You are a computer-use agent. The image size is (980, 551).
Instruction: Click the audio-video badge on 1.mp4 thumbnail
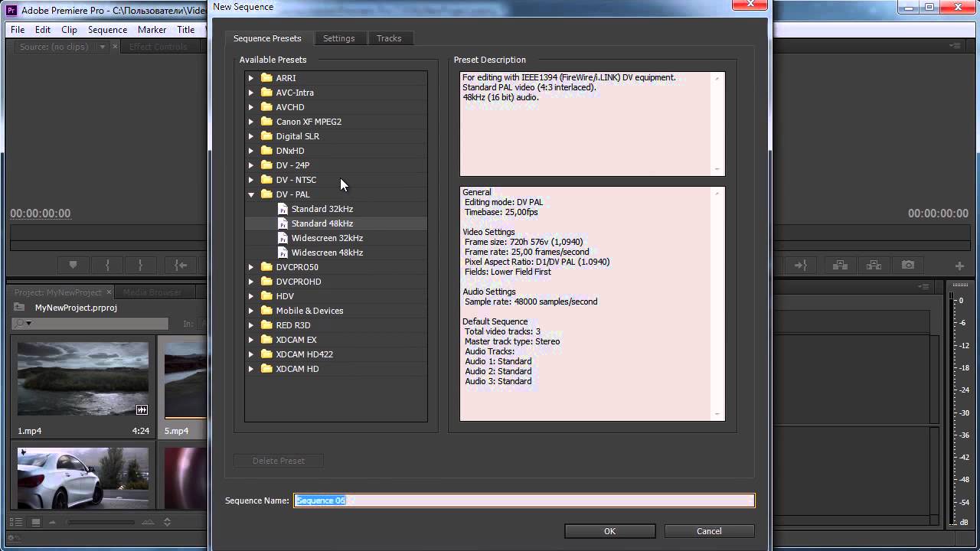(142, 409)
